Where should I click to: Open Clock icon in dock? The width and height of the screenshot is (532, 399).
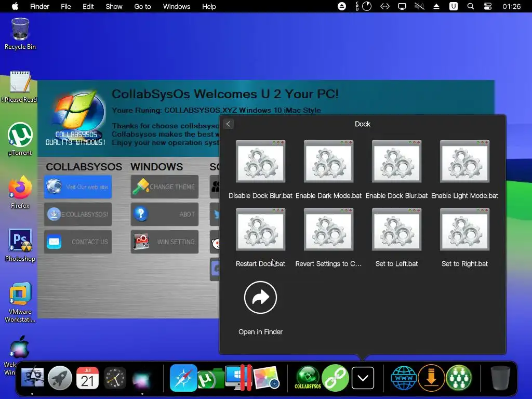point(115,378)
